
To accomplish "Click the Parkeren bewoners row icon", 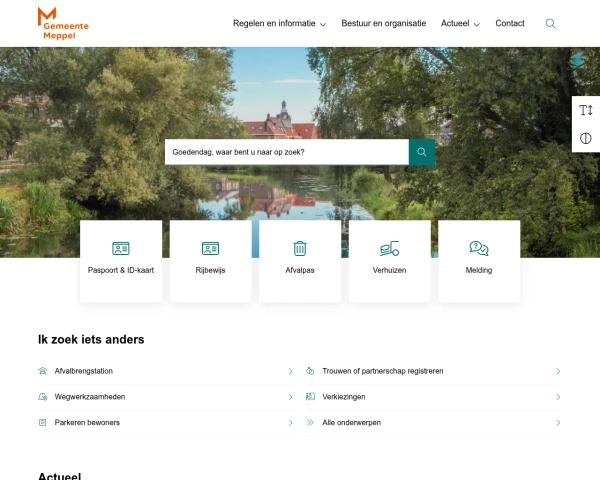I will 42,422.
